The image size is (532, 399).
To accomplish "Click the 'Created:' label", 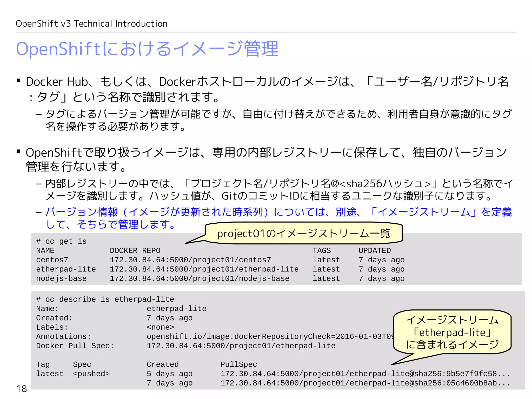I will point(54,318).
